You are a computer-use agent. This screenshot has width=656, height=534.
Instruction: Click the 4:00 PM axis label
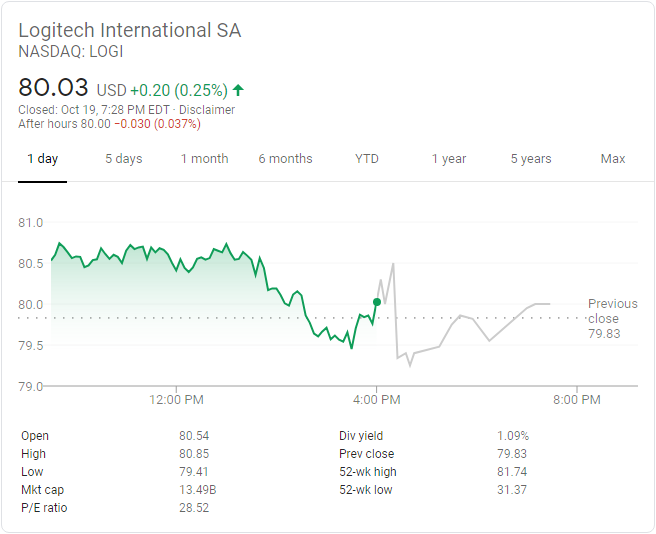[377, 400]
